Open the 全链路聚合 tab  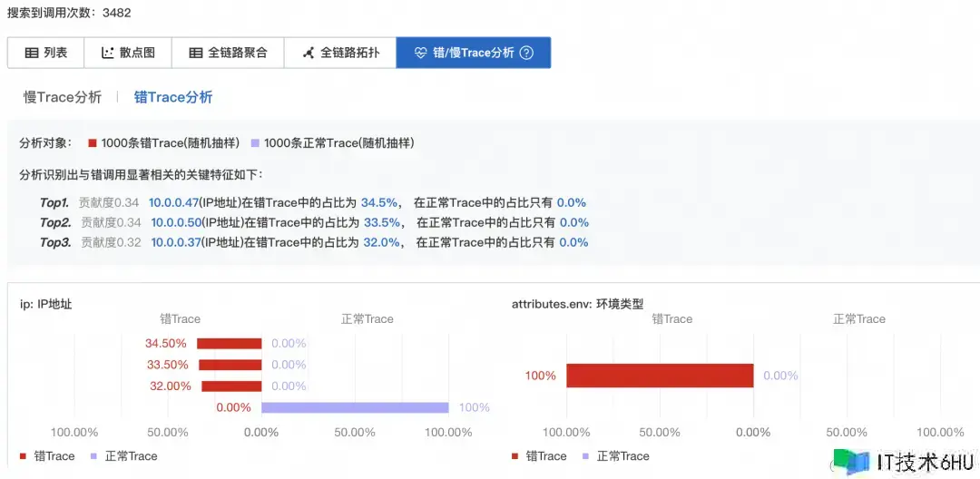(x=228, y=53)
